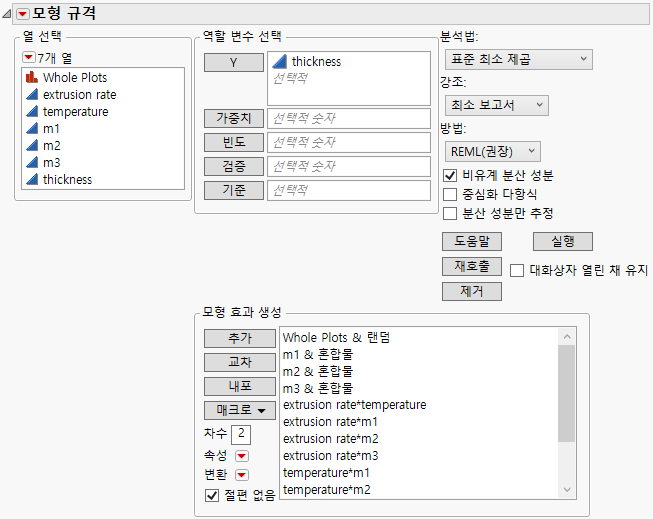Click the effects list scroll down arrow

pos(567,489)
